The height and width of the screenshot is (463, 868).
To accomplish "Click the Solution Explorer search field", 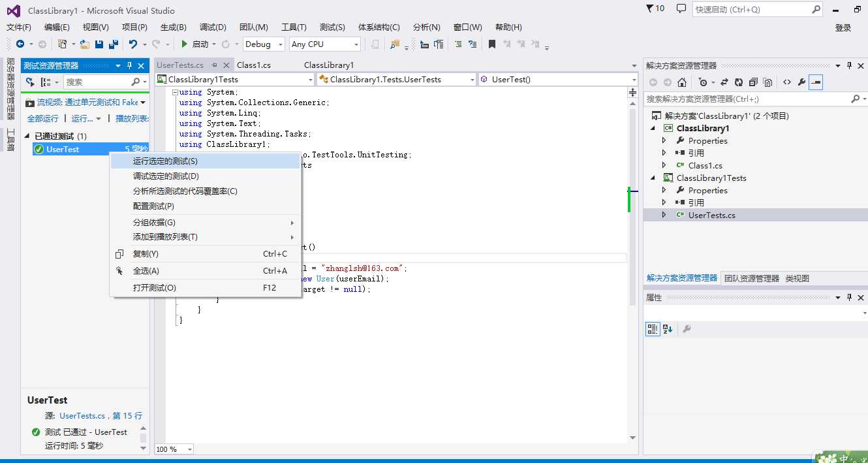I will 755,99.
